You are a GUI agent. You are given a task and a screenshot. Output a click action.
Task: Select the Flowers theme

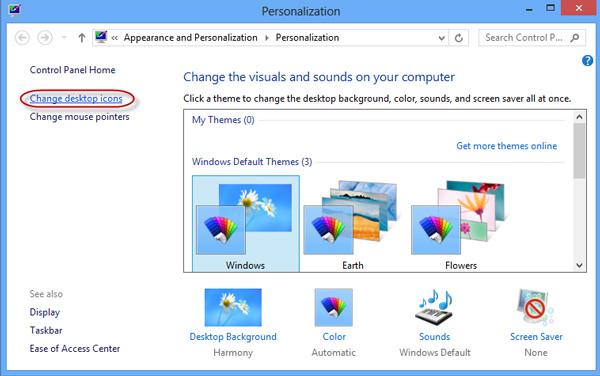click(x=461, y=224)
